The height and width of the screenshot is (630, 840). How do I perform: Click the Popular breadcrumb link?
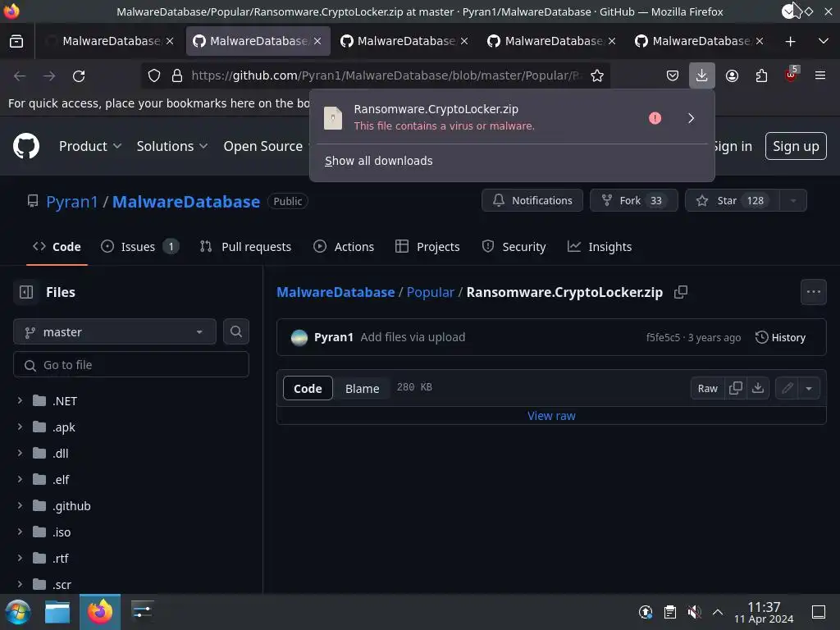tap(430, 292)
